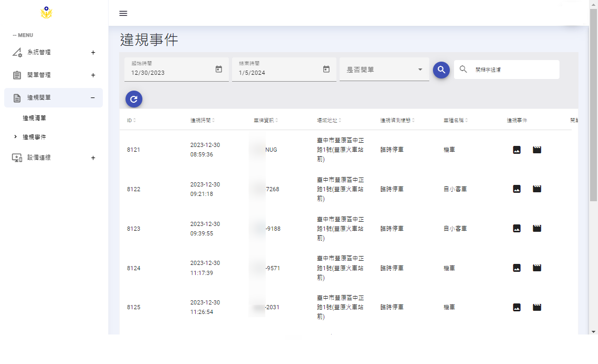Play video for event 8125
This screenshot has height=364, width=598.
[x=537, y=307]
